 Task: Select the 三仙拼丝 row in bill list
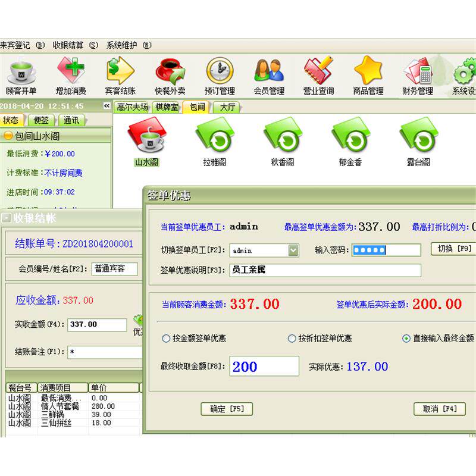[73, 422]
